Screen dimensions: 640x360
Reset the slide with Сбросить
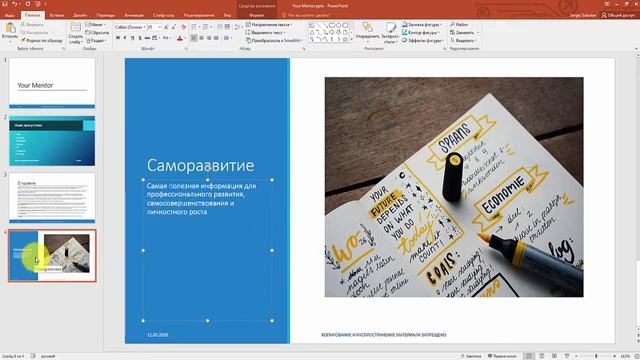click(97, 32)
